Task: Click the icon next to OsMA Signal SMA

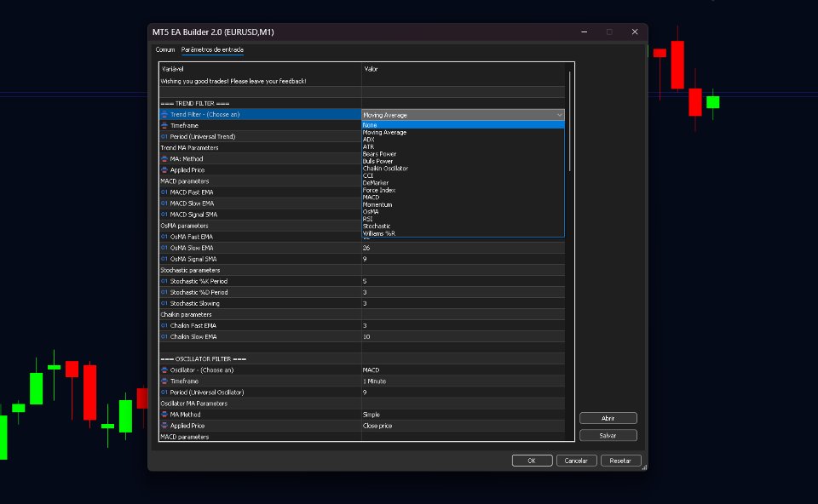Action: (x=164, y=259)
